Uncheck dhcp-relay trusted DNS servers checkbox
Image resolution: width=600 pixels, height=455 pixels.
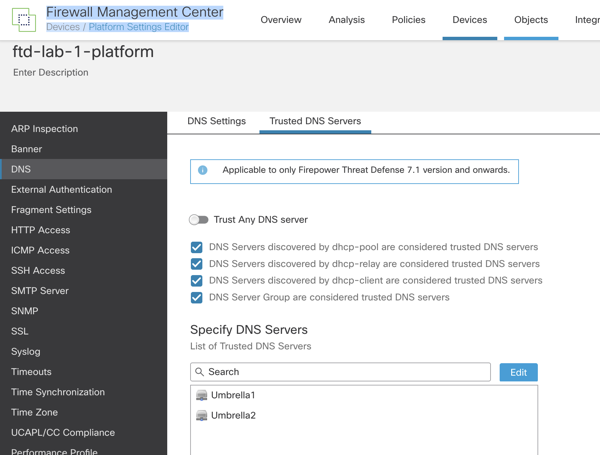tap(197, 264)
